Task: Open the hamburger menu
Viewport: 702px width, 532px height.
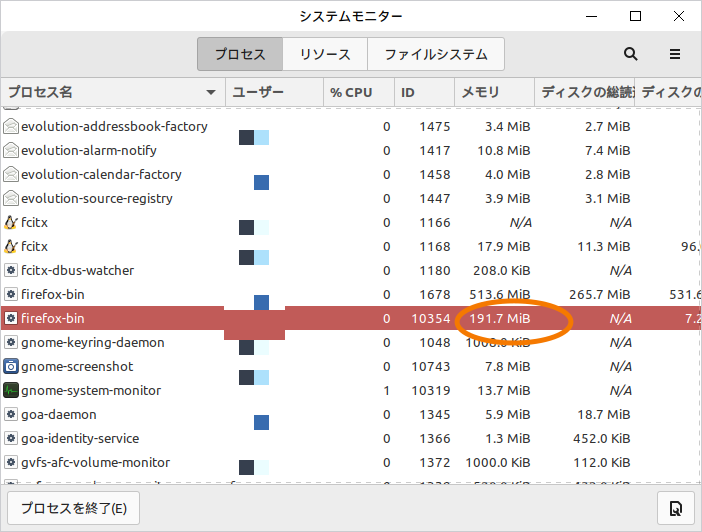Action: [675, 54]
